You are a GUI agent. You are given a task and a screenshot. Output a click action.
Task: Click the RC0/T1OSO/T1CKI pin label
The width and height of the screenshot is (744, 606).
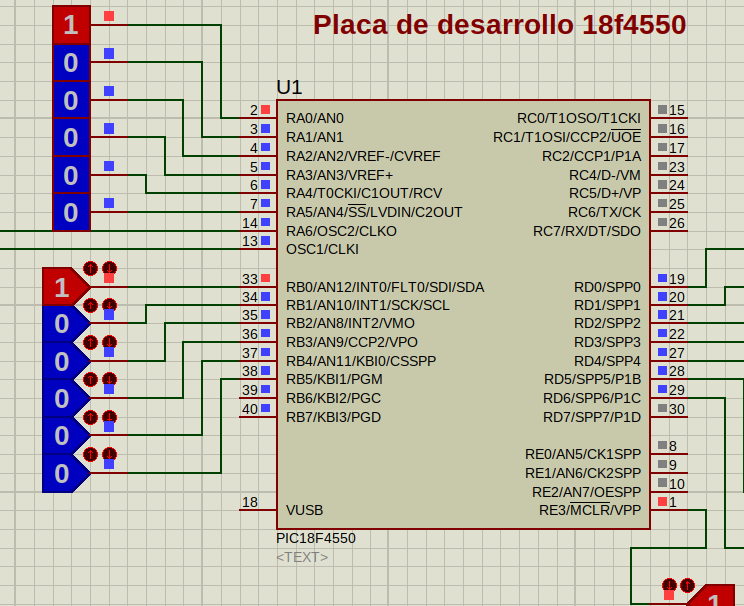(x=579, y=118)
